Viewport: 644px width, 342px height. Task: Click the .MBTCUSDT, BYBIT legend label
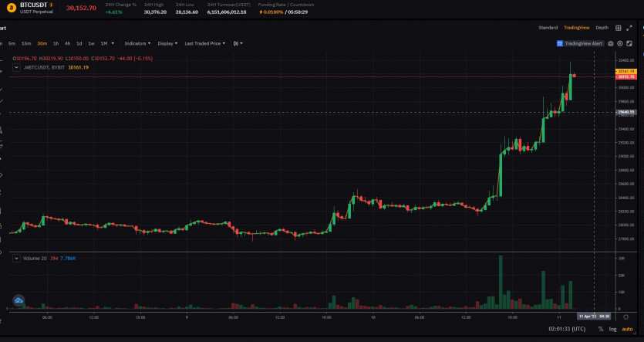44,67
